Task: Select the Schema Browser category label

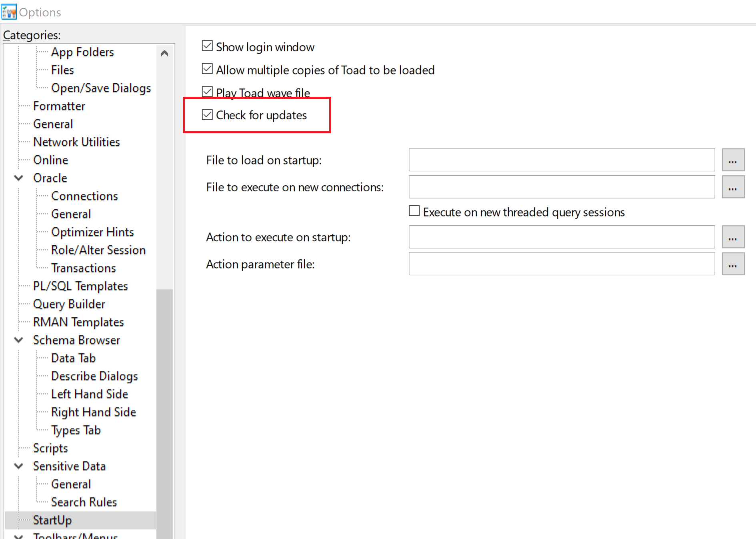Action: [x=76, y=340]
